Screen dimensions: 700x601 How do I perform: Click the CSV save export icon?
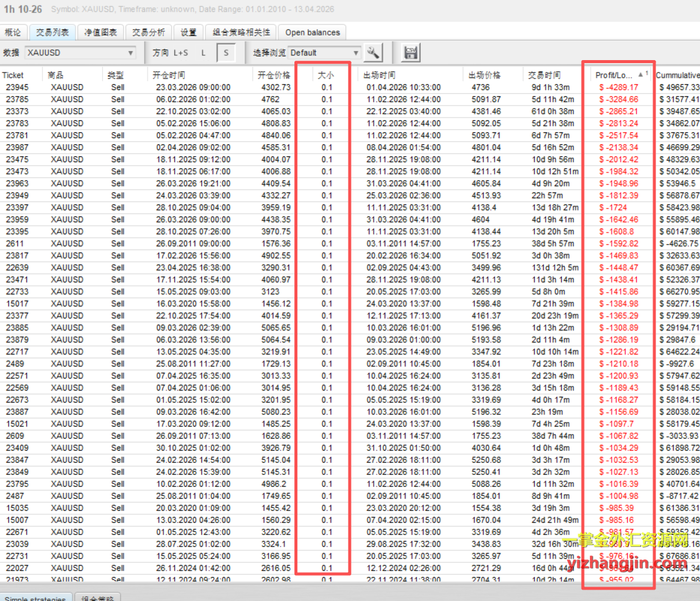point(411,52)
